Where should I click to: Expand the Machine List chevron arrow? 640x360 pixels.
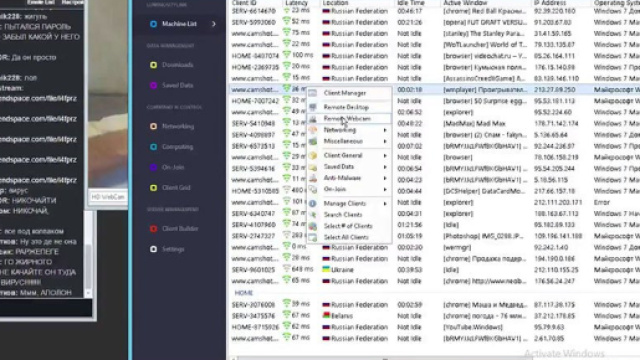(x=214, y=24)
